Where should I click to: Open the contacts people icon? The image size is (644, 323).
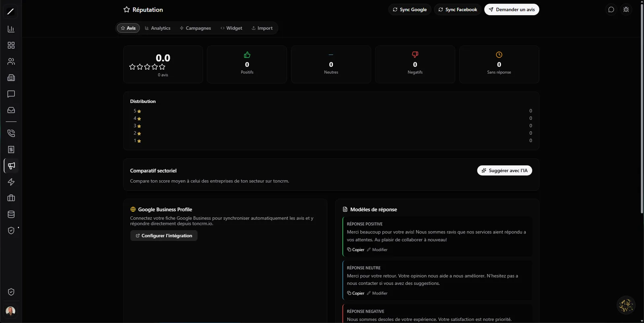pyautogui.click(x=11, y=62)
